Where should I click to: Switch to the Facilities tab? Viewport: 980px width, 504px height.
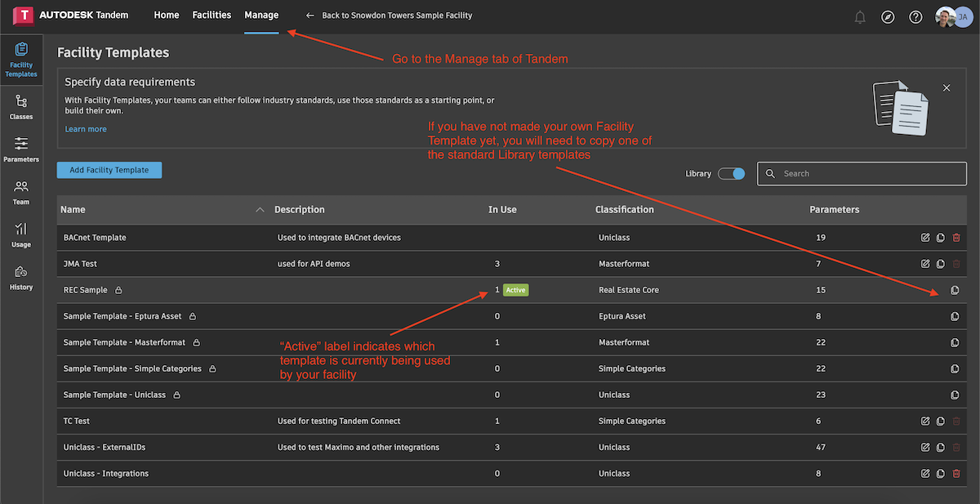[x=212, y=15]
